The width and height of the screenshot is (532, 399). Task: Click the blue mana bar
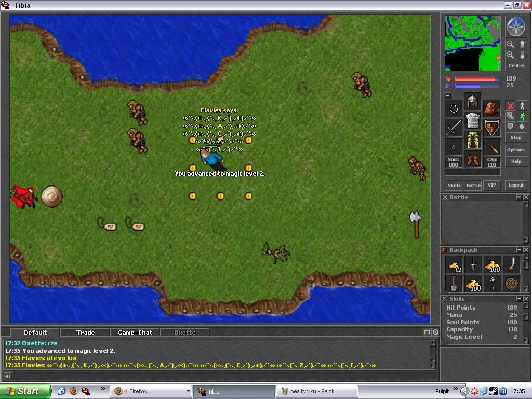pyautogui.click(x=477, y=86)
